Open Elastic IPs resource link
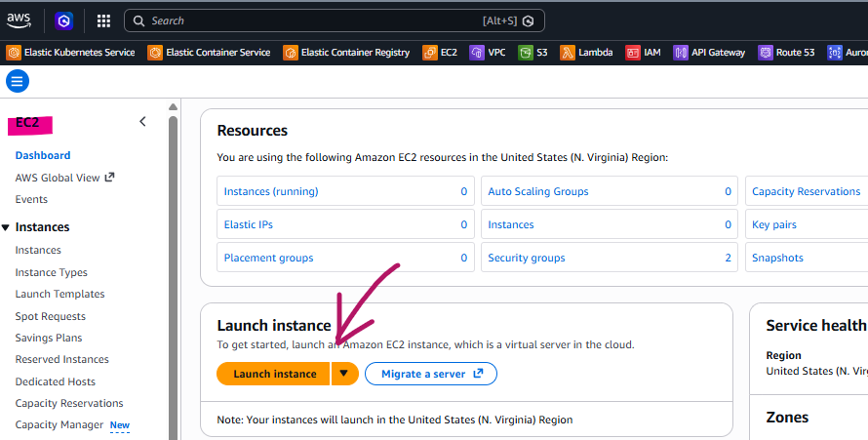Screen dimensions: 868x440 pyautogui.click(x=249, y=224)
